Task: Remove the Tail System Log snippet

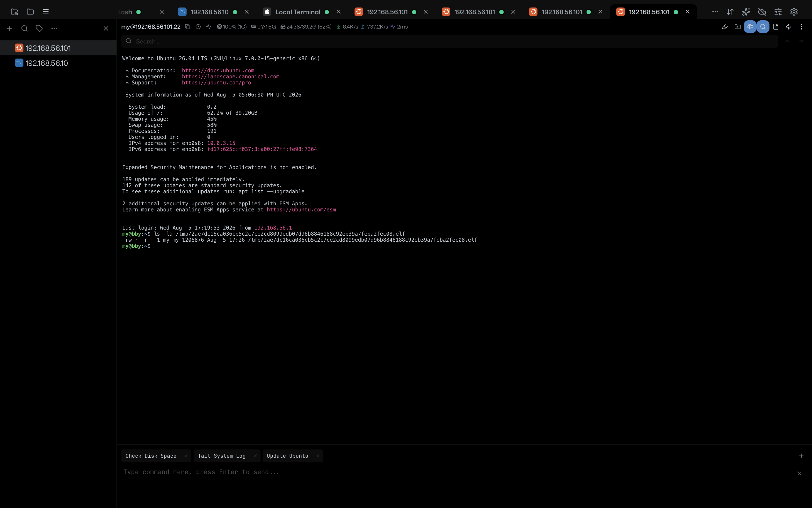Action: coord(255,456)
